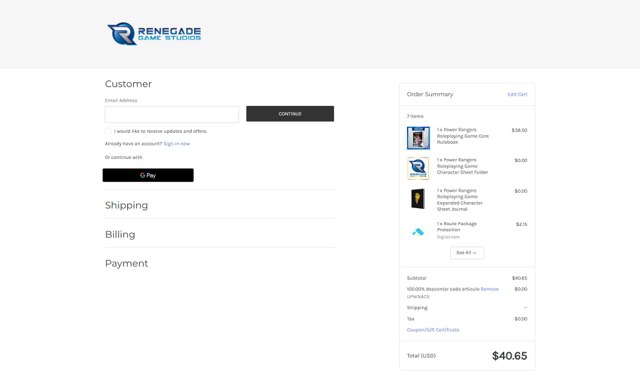This screenshot has width=640, height=392.
Task: Select the Character Sheet Folder thumbnail
Action: click(x=418, y=168)
